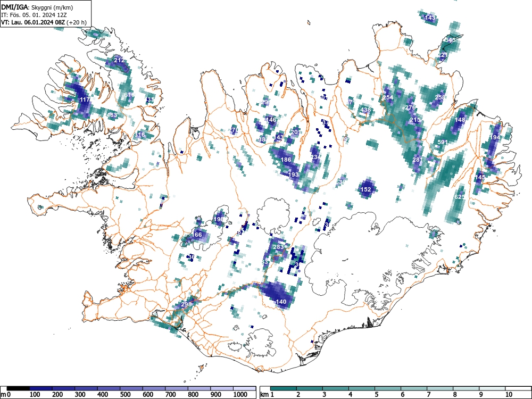Click the map value 186
Screen dimensions: 532x399
pos(286,160)
